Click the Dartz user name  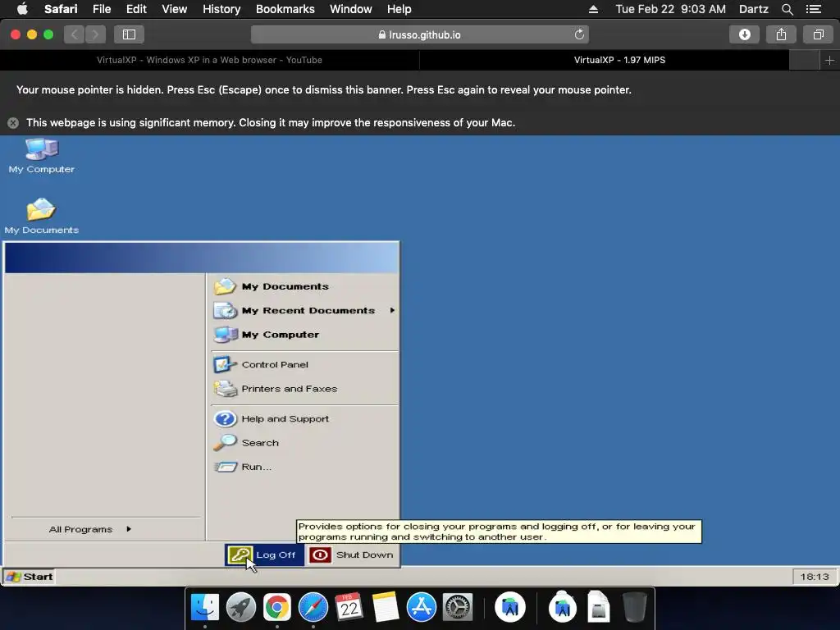pos(753,9)
